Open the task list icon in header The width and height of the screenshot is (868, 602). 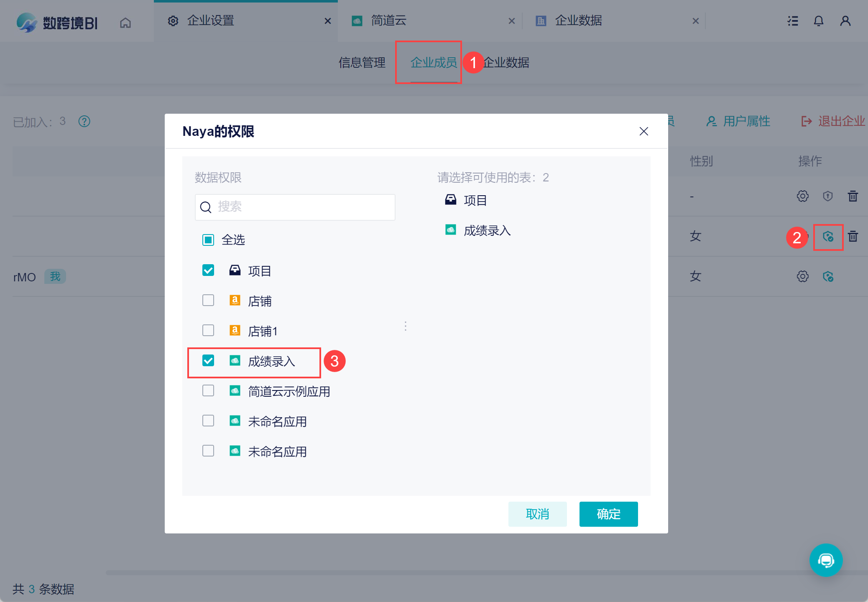click(792, 21)
